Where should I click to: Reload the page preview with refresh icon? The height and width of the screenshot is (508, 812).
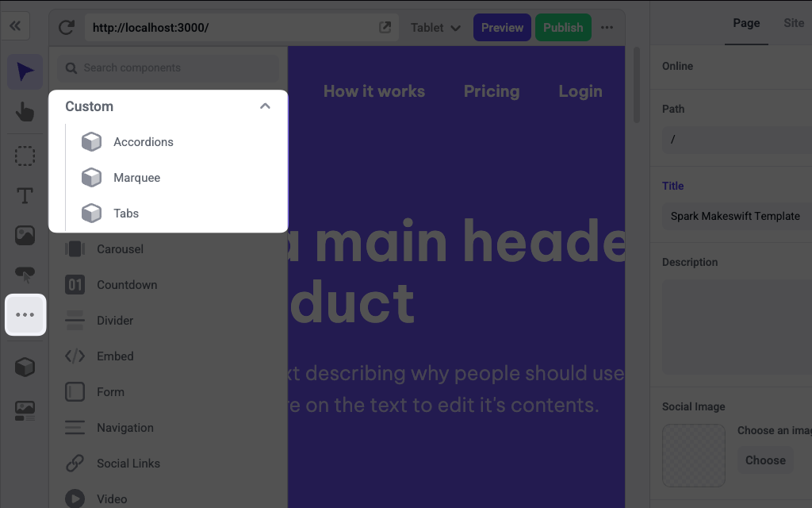pos(67,27)
